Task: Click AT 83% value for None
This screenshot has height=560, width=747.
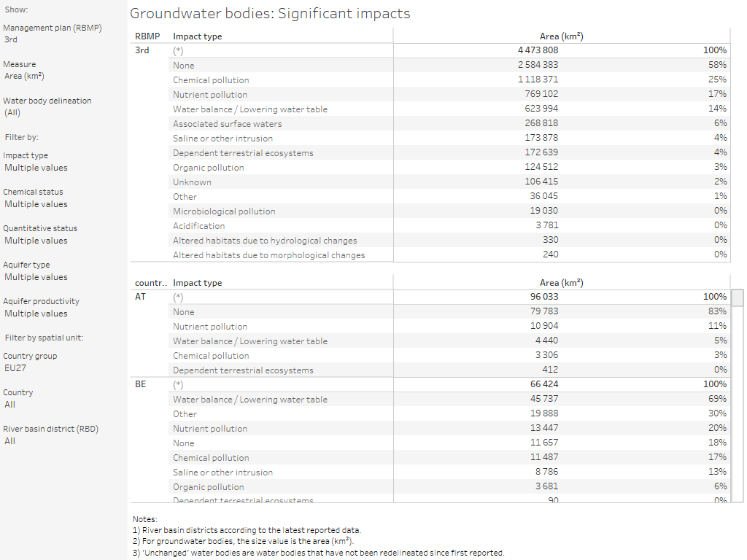Action: pyautogui.click(x=718, y=311)
